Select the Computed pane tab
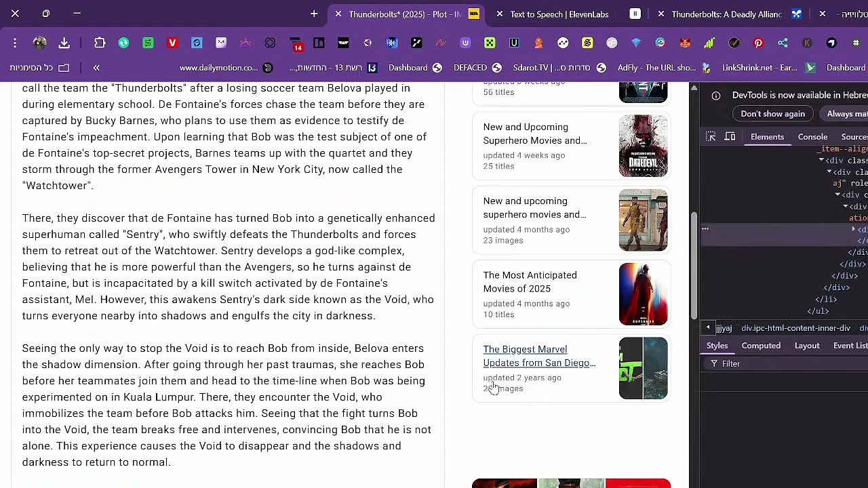 pyautogui.click(x=761, y=346)
